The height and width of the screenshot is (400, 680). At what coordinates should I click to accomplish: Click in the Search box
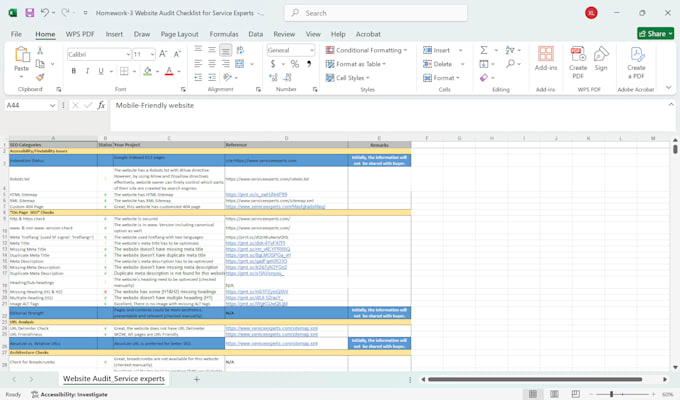tap(376, 13)
